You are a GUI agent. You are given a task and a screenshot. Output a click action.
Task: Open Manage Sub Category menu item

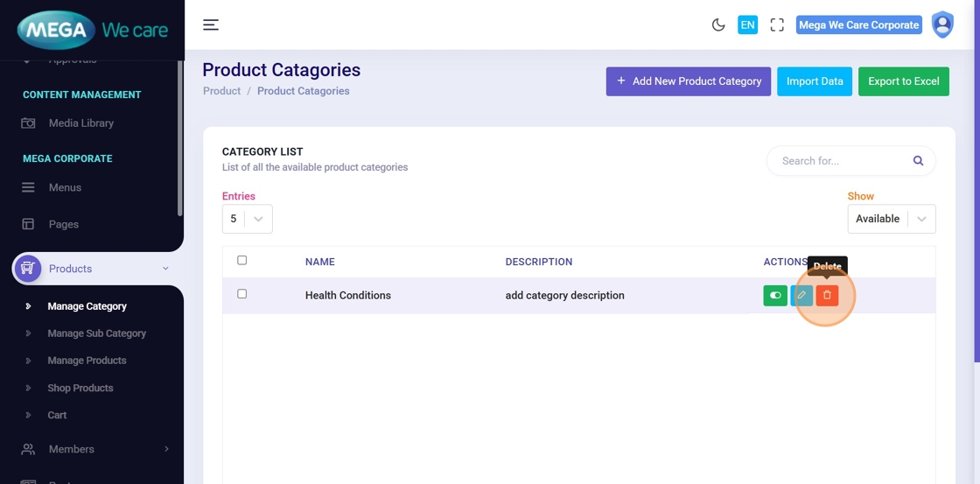[96, 333]
